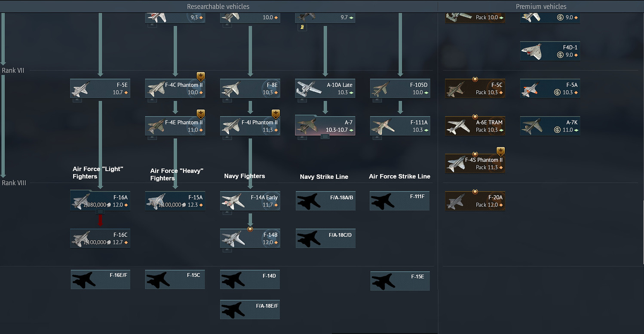
Task: Click the small crew figure icon below the 9.7 aircraft
Action: [x=301, y=27]
